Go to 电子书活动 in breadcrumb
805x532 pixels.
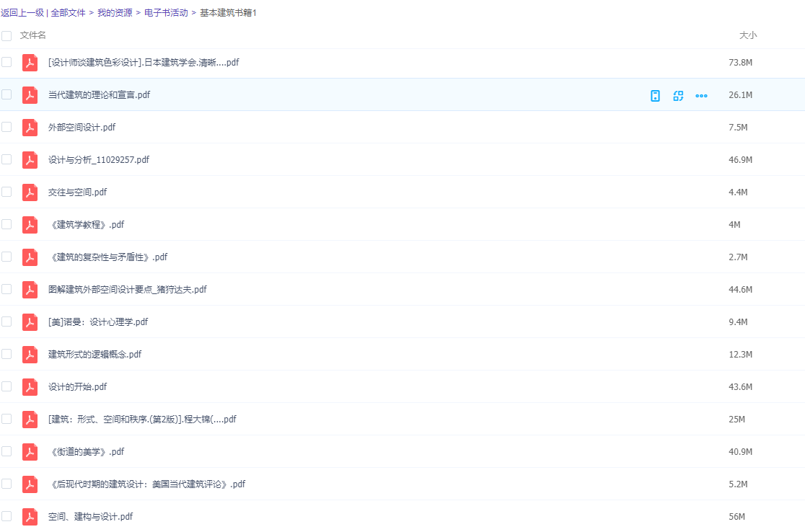coord(166,13)
